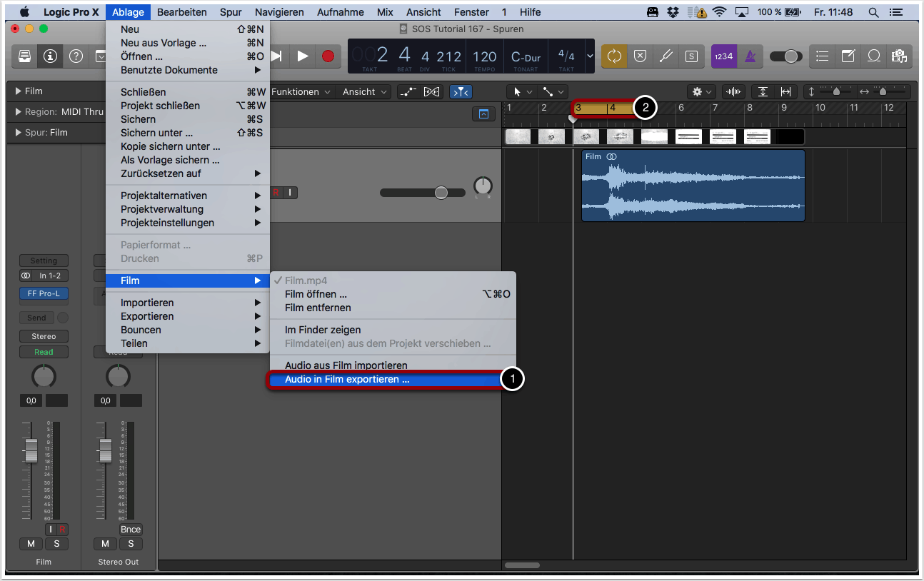Viewport: 924px width, 581px height.
Task: Open the Bearbeiten menu in menu bar
Action: pyautogui.click(x=181, y=12)
